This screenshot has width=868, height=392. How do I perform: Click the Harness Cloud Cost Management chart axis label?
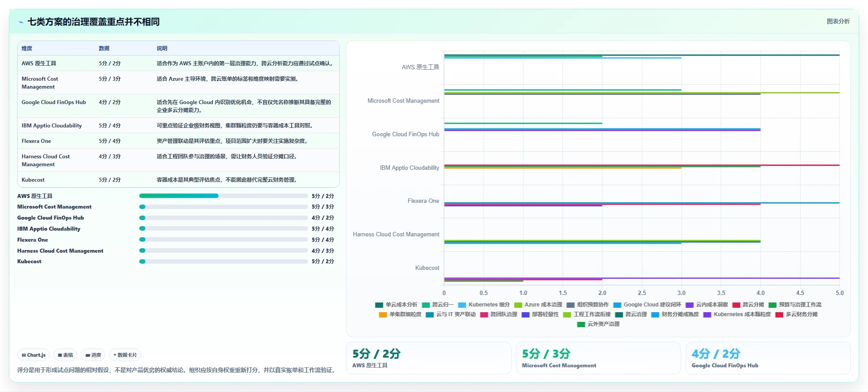point(396,234)
